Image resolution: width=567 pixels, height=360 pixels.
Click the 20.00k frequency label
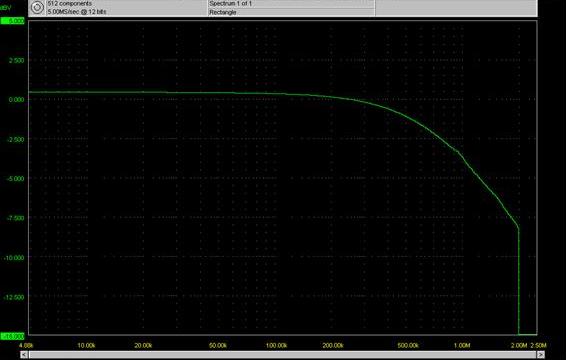[x=143, y=346]
